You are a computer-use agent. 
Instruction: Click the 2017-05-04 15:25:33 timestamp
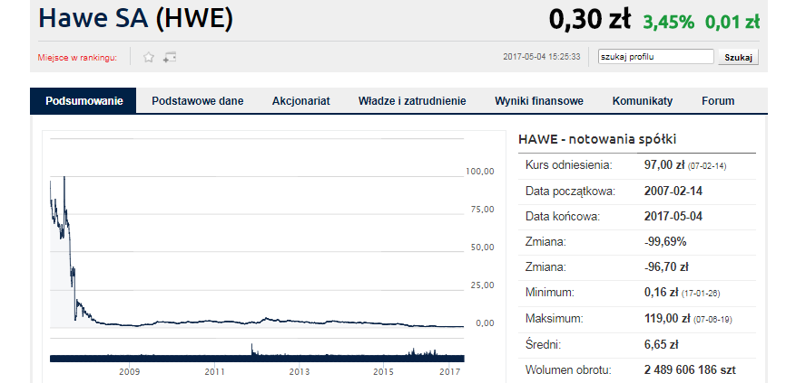point(541,57)
